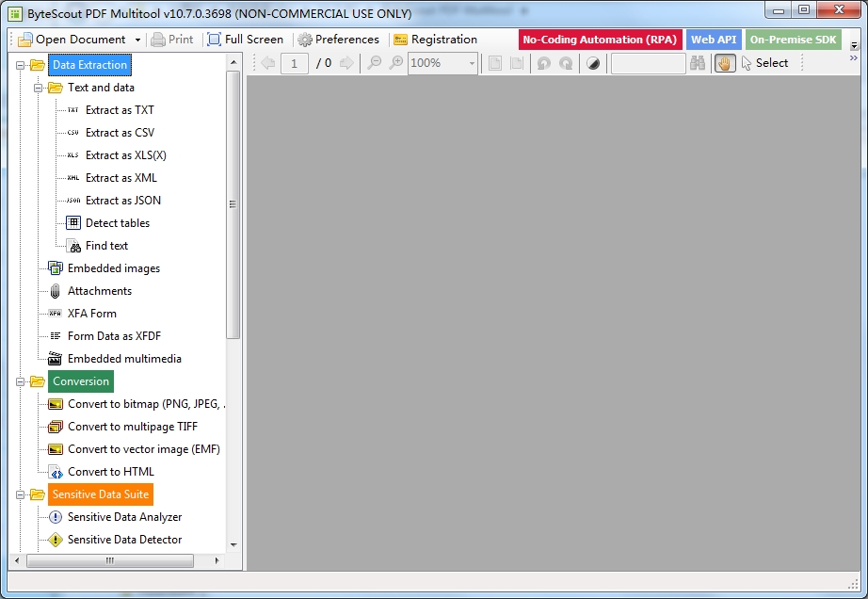Click the page number input field
Viewport: 868px width, 599px height.
click(x=295, y=64)
